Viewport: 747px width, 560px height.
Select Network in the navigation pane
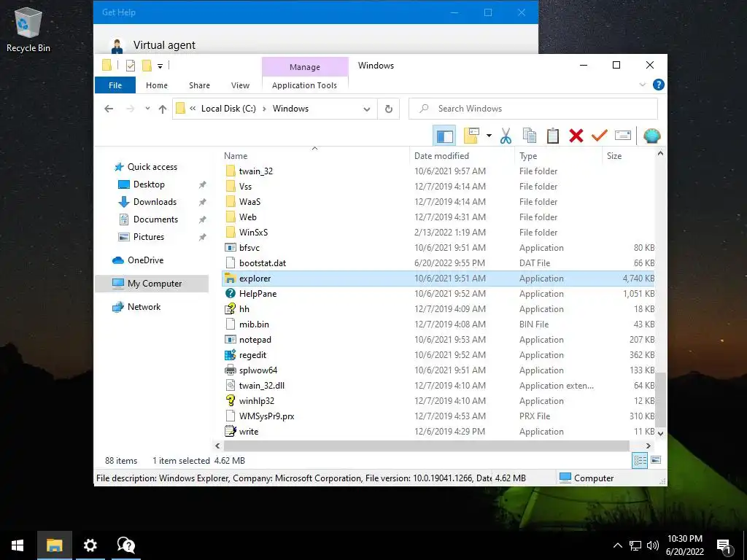[144, 307]
